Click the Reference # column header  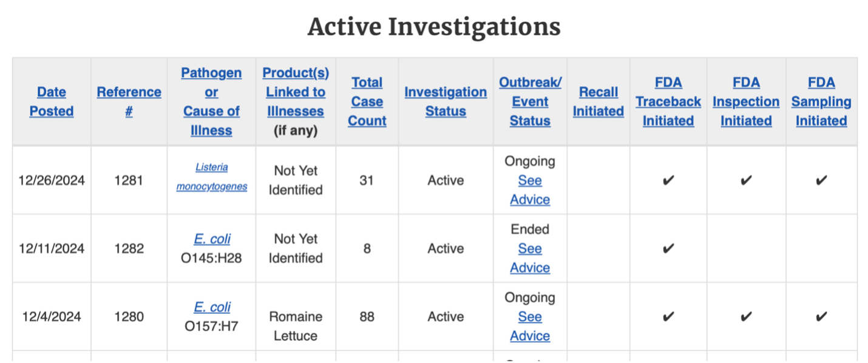(129, 101)
